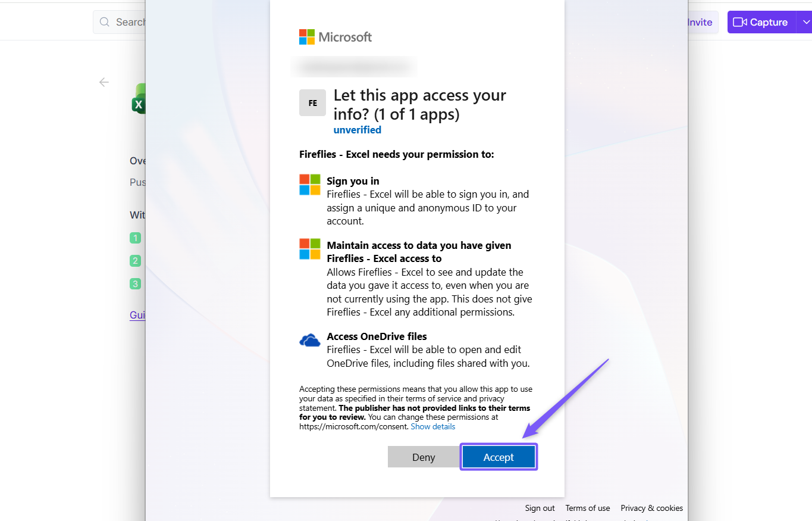Image resolution: width=812 pixels, height=521 pixels.
Task: Click the 'Maintain access to data you have given' title
Action: pyautogui.click(x=419, y=252)
